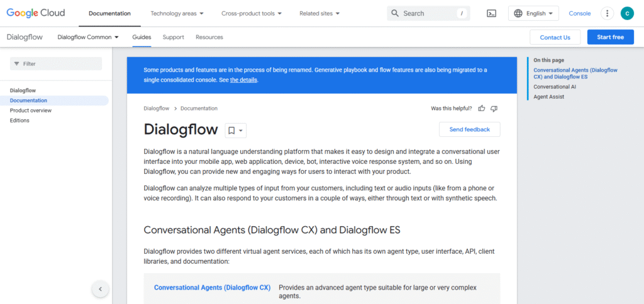Select the Documentation top tab

109,14
